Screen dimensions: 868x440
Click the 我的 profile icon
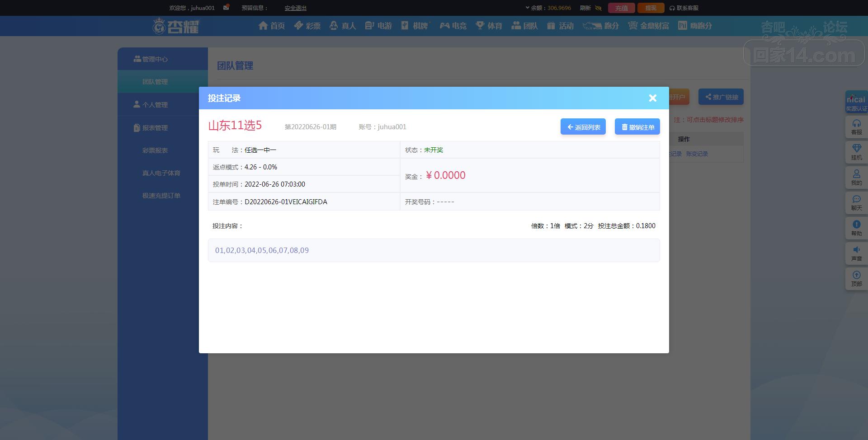coord(856,178)
